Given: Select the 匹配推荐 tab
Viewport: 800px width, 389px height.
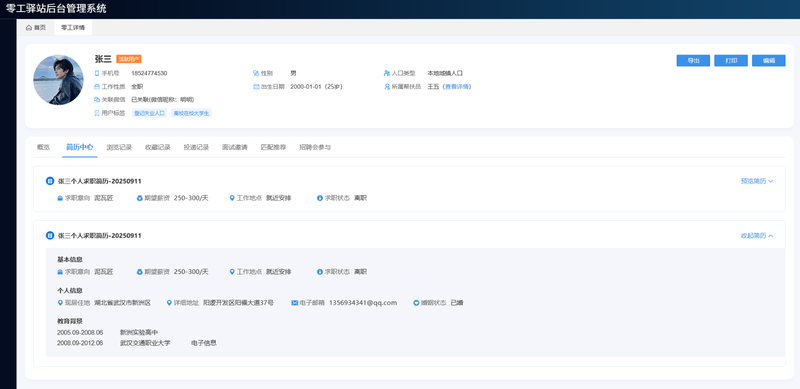Looking at the screenshot, I should point(273,147).
